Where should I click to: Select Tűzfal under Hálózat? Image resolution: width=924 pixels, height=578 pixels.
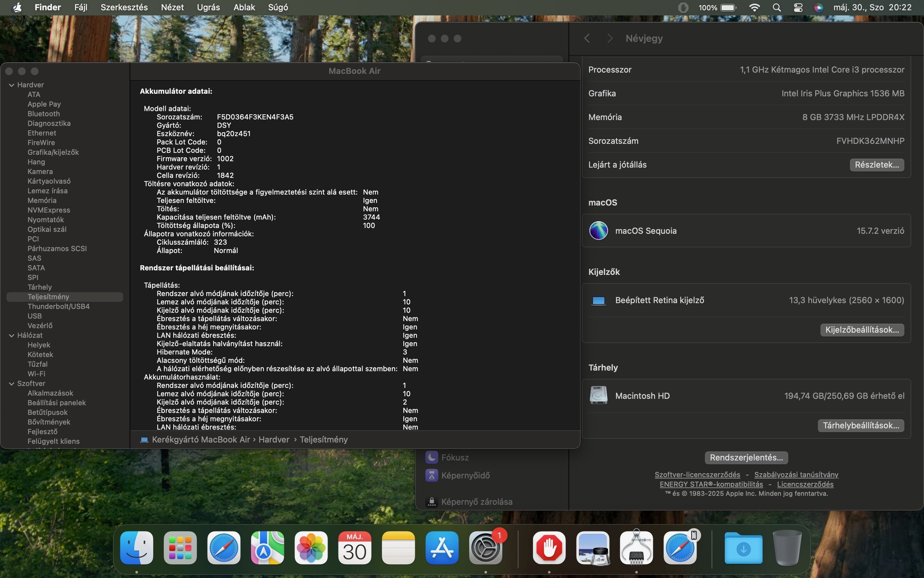pos(38,364)
